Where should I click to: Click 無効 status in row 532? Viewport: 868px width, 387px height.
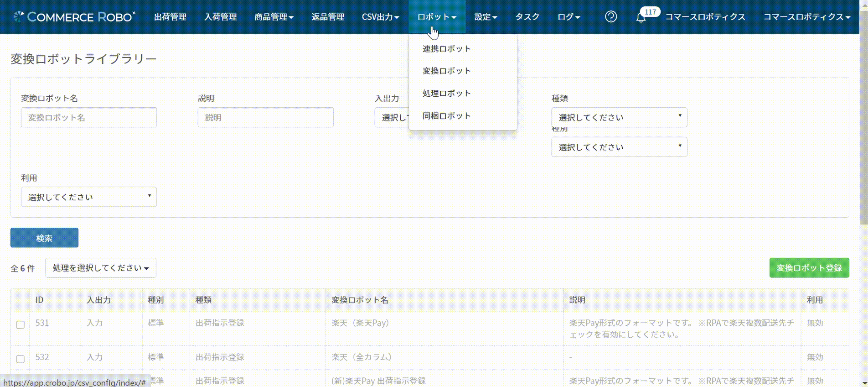coord(815,357)
